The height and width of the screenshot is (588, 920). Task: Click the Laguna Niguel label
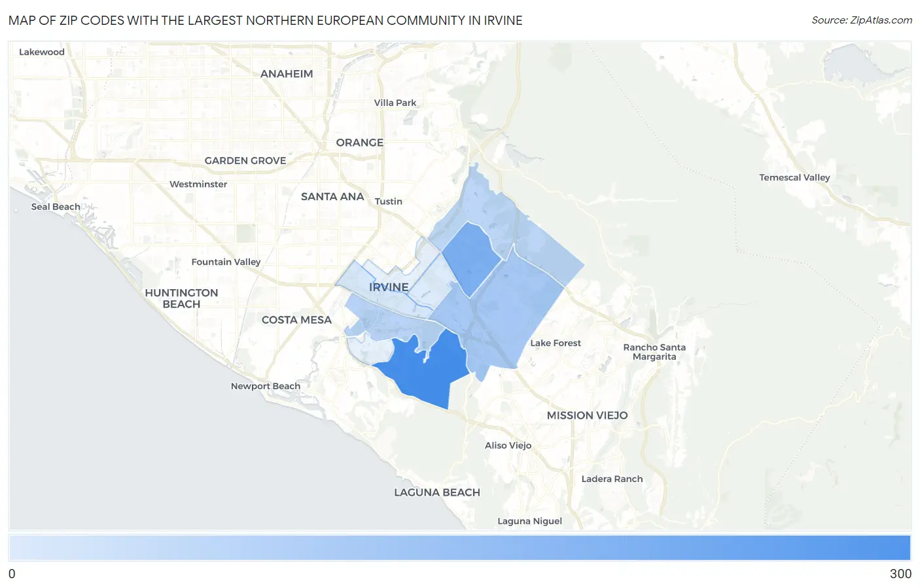[530, 521]
